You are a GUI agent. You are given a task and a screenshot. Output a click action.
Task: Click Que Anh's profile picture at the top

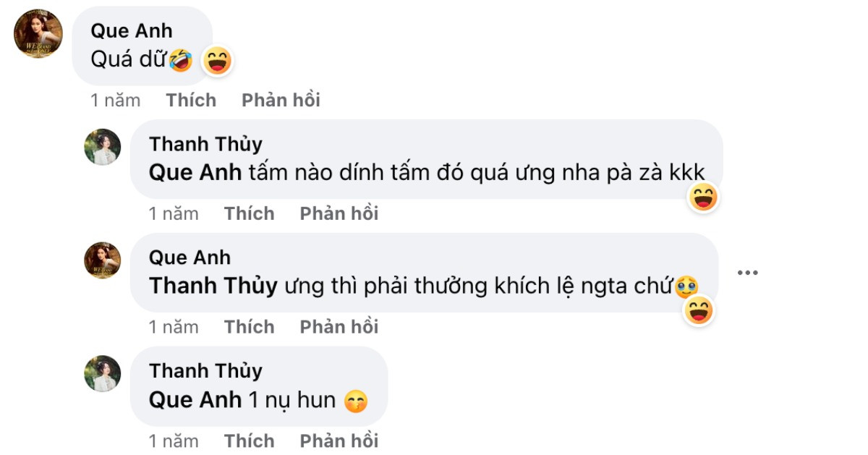click(38, 35)
